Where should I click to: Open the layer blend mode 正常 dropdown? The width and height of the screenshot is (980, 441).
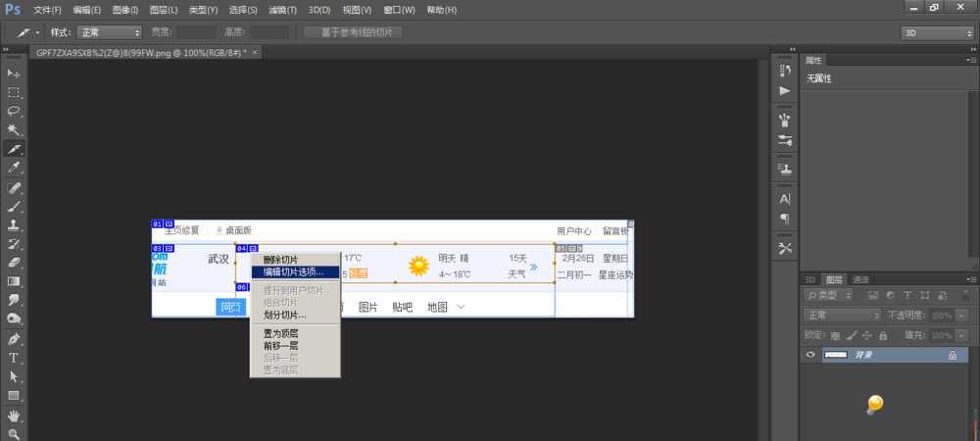842,316
